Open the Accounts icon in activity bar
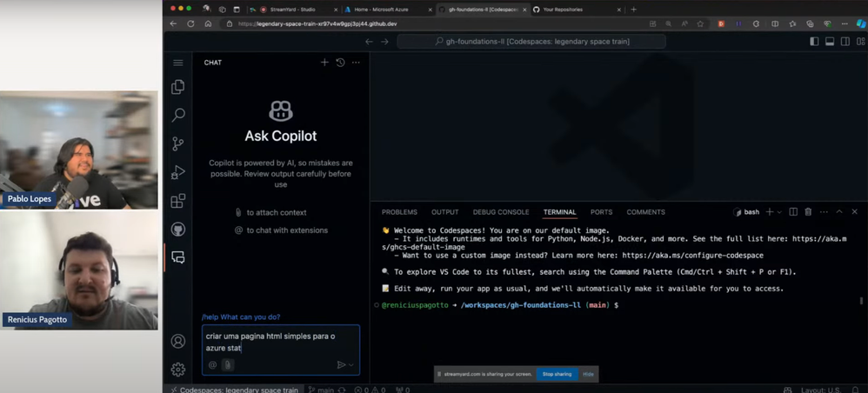Screen dimensions: 868x393 point(177,341)
